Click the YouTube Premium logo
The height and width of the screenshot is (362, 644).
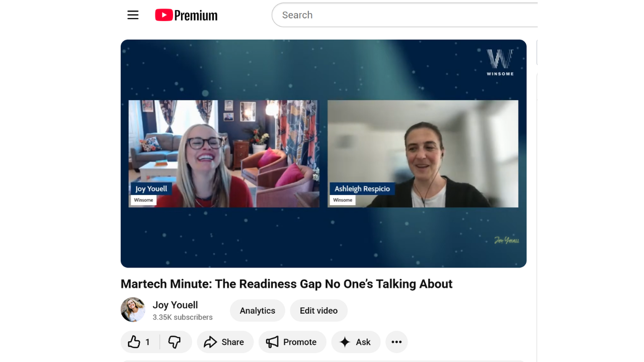tap(186, 15)
